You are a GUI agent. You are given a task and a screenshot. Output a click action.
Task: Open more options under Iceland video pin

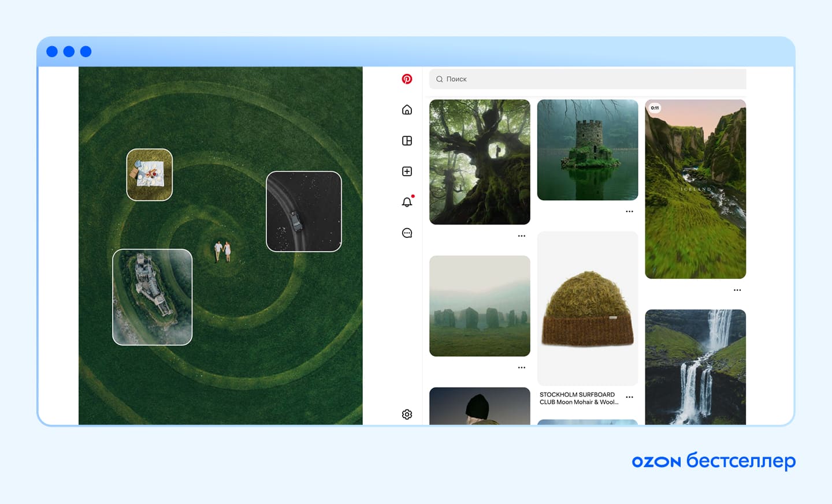point(737,290)
